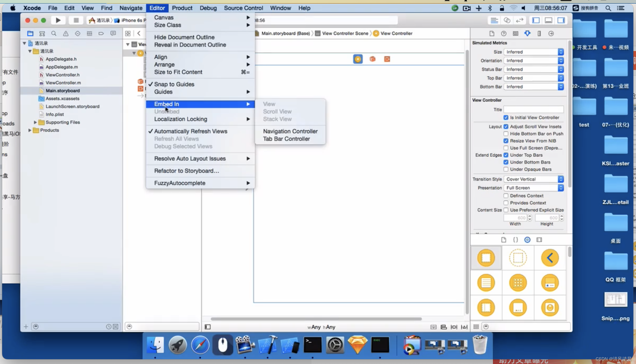Toggle the Utilities panel visibility

[561, 20]
